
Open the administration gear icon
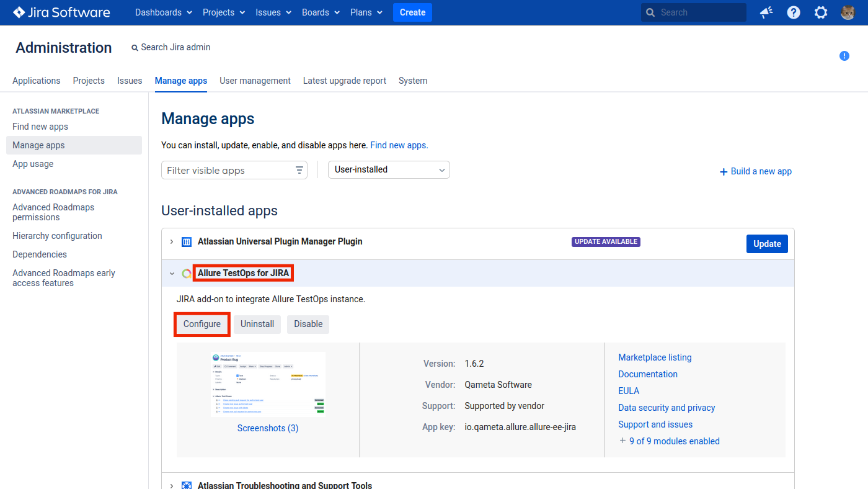coord(821,12)
